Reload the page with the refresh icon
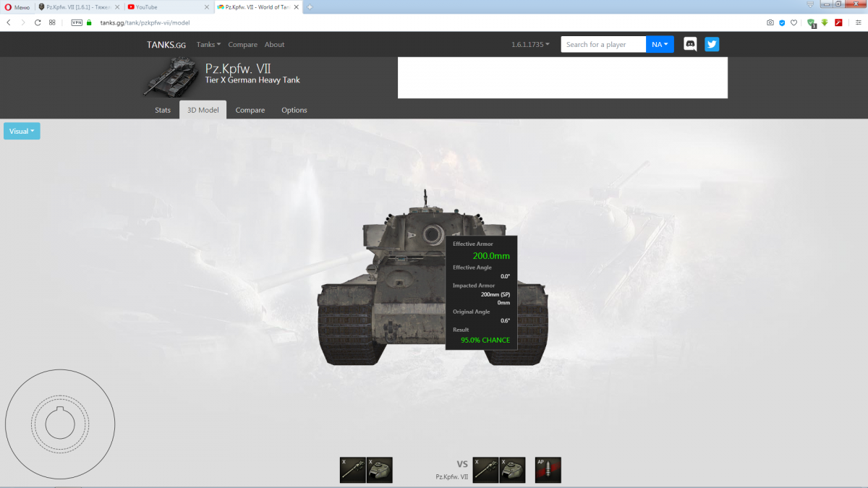The image size is (868, 488). click(38, 22)
